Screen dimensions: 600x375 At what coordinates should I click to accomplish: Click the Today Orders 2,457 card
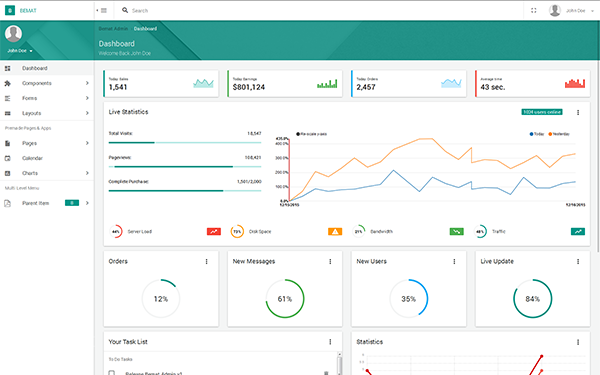point(409,83)
